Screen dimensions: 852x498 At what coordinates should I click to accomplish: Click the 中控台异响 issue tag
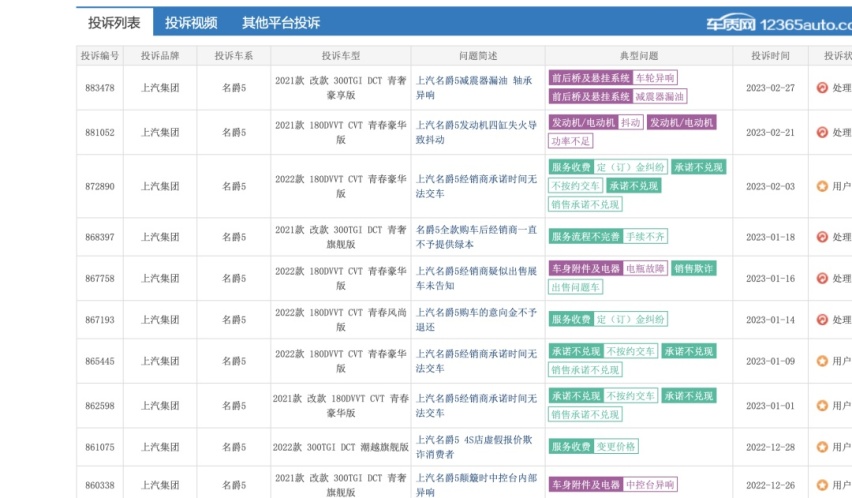click(x=650, y=484)
